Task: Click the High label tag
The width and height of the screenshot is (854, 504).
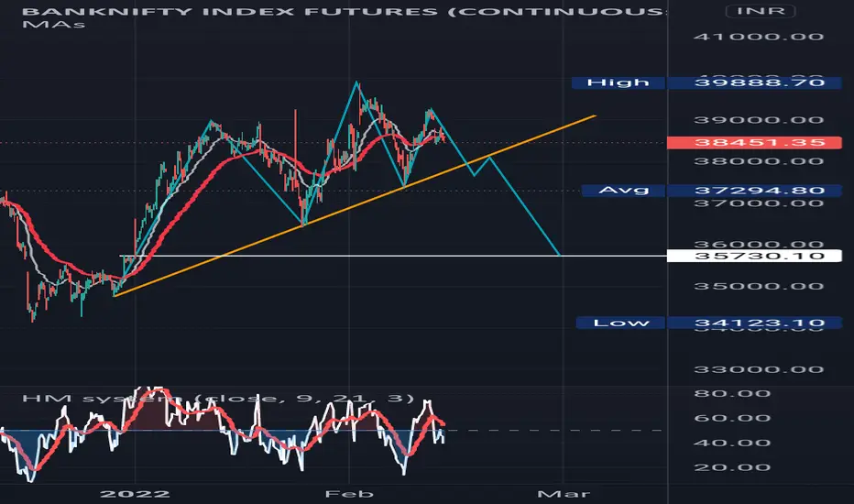Action: (619, 82)
